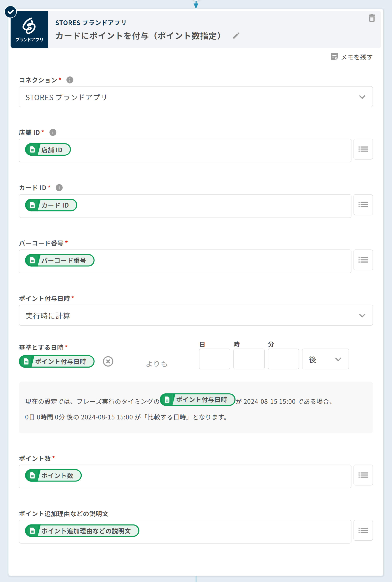
Task: Click the 日 days input box
Action: (214, 359)
